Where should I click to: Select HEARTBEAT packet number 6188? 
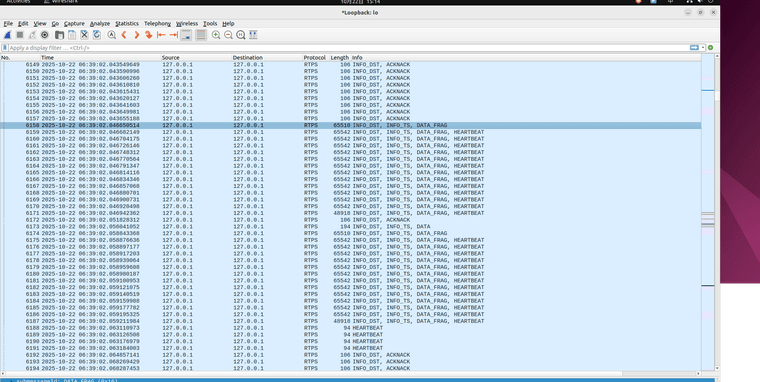(350, 328)
